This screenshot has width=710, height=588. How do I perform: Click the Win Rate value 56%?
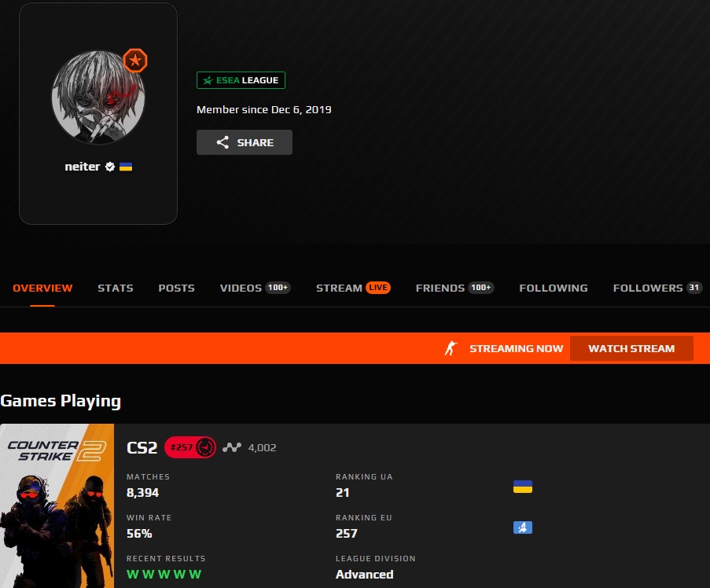click(x=139, y=533)
